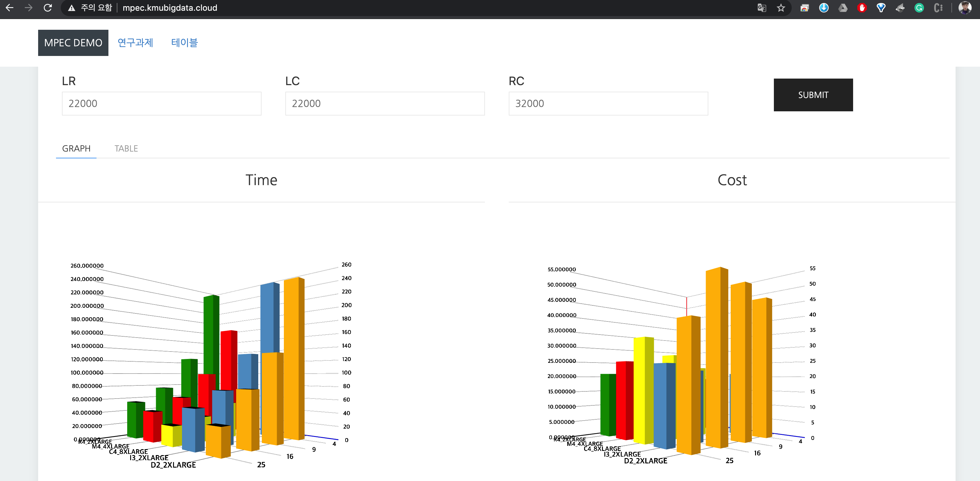
Task: Open the screenshot capture extension
Action: (x=805, y=8)
